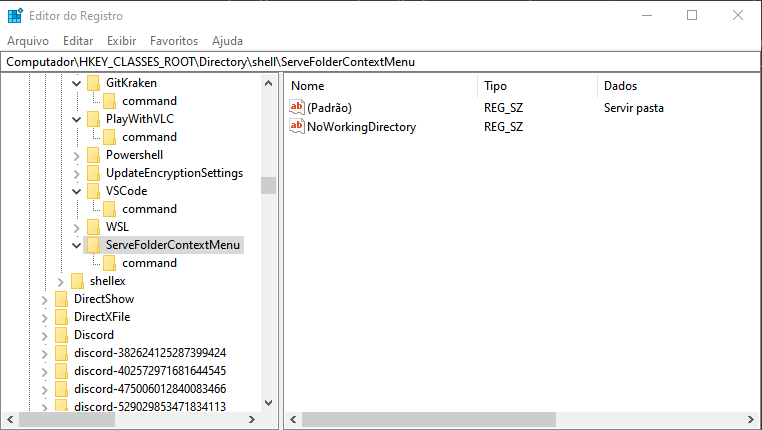
Task: Click the folder icon of command under PlayWithVLC
Action: [109, 137]
